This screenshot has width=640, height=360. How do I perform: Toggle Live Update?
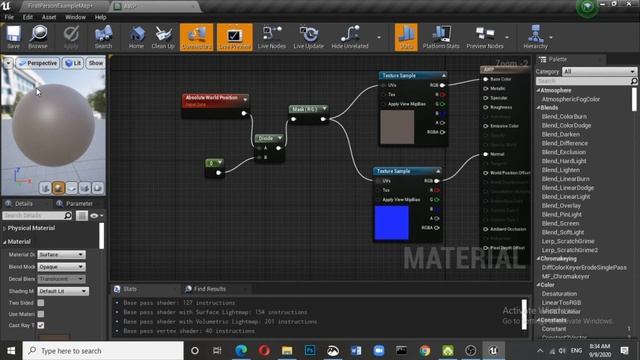coord(309,37)
